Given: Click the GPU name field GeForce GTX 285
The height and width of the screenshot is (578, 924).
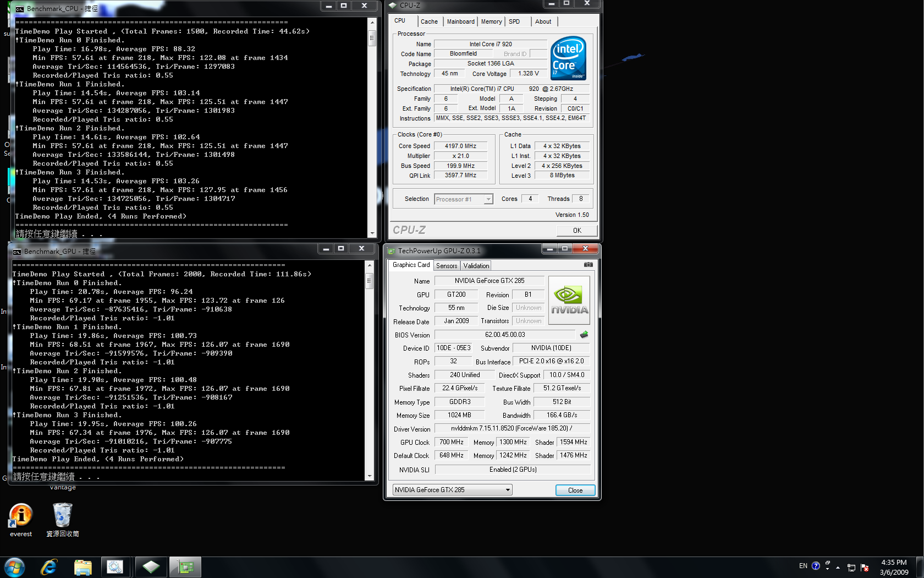Looking at the screenshot, I should tap(490, 281).
